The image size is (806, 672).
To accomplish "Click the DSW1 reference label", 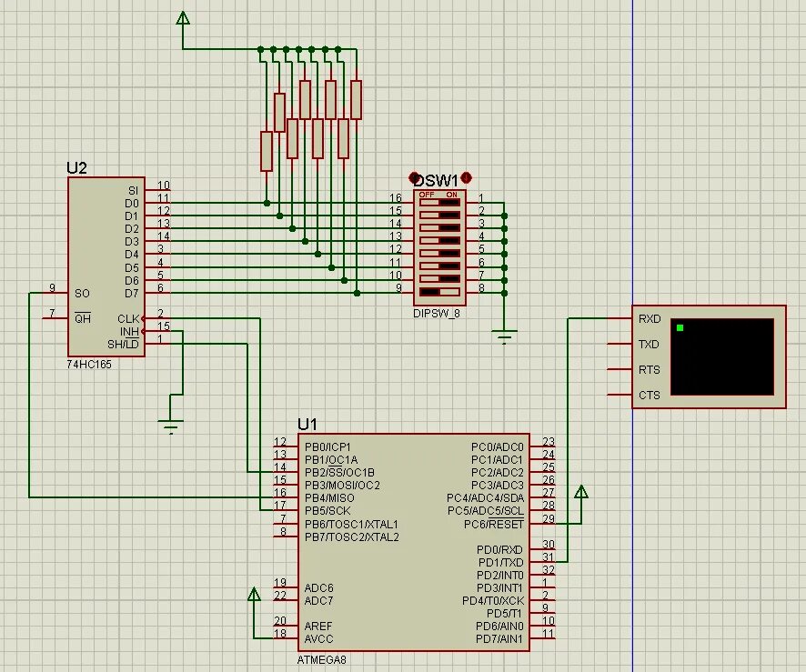I will coord(436,181).
